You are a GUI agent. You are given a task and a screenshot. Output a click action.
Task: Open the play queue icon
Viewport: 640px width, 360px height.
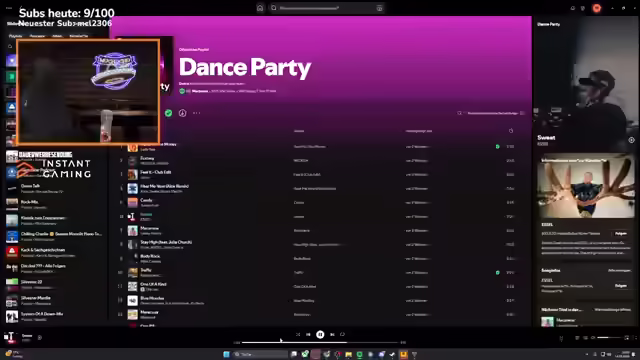(577, 338)
